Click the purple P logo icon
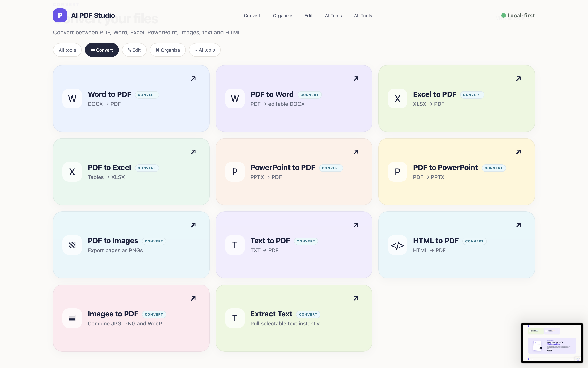The height and width of the screenshot is (368, 588). coord(60,15)
